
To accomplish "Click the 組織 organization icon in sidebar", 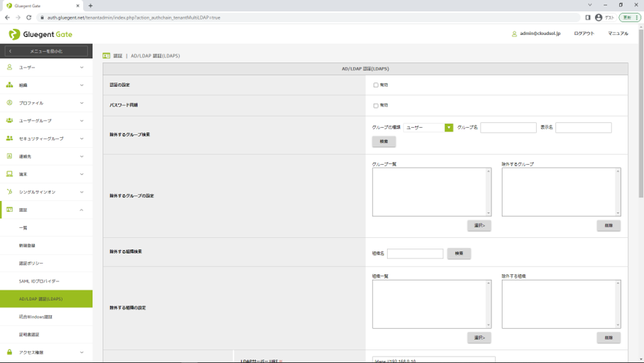I will pos(10,85).
